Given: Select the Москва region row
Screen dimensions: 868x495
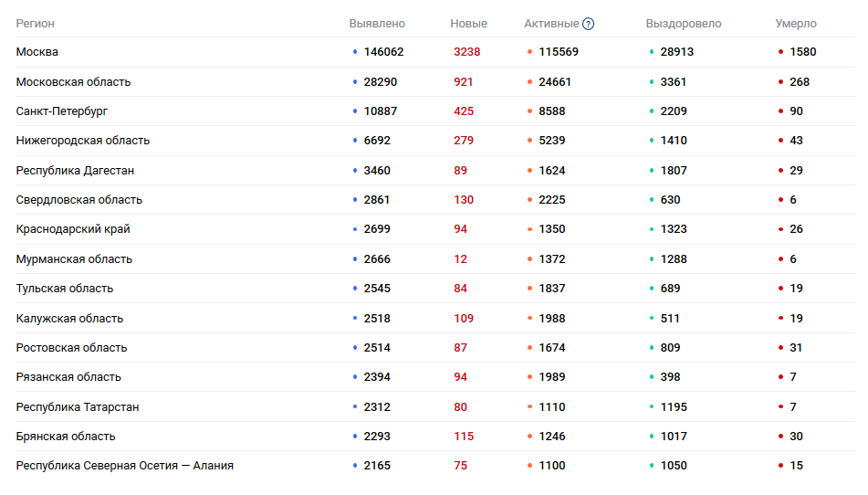Looking at the screenshot, I should [x=37, y=52].
